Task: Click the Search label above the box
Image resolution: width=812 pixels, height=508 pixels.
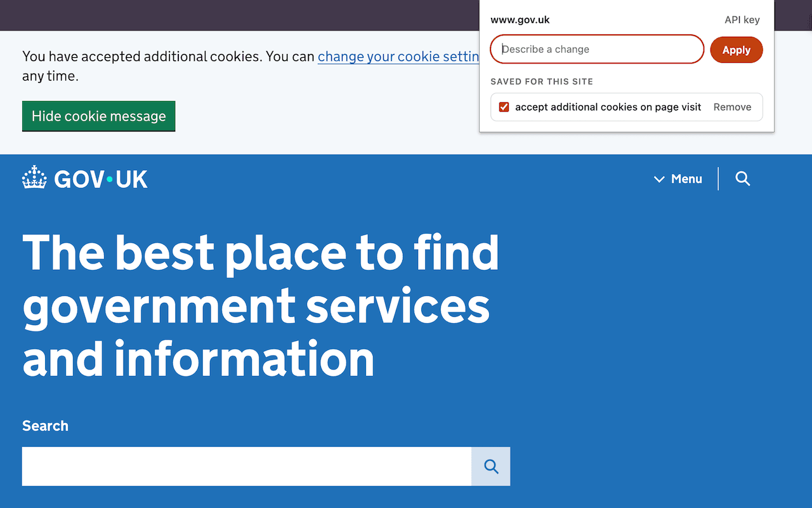Action: click(45, 426)
